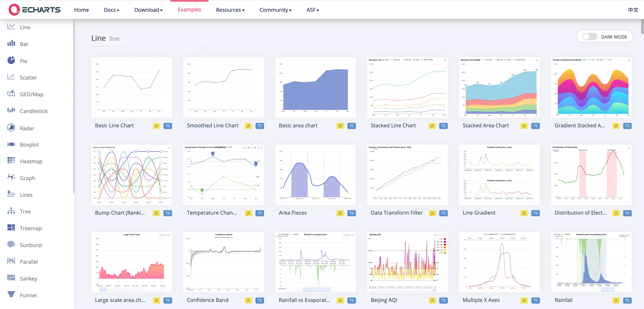This screenshot has width=644, height=309.
Task: Open the Large scale area chart thumbnail
Action: [132, 262]
